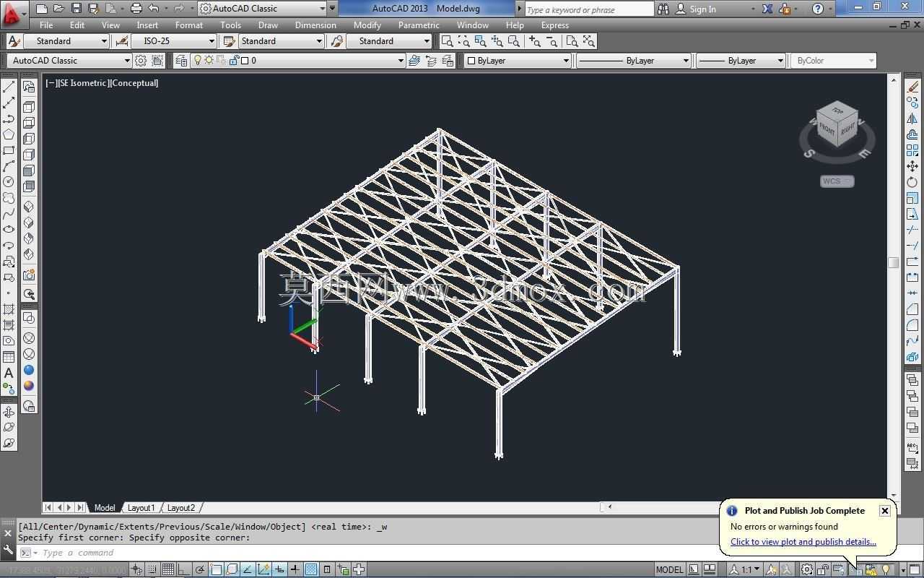Screen dimensions: 924x578
Task: Activate the Rotate modify tool
Action: [x=912, y=182]
